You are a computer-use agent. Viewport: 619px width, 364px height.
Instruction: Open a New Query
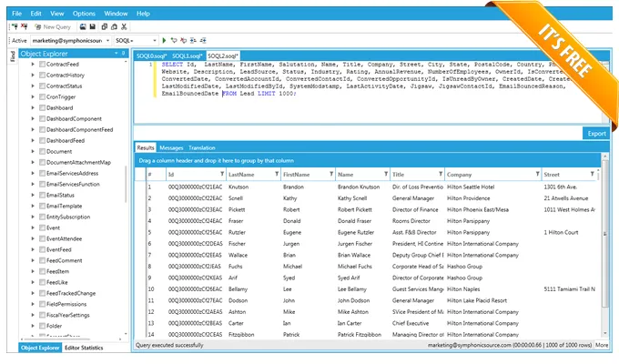[x=53, y=27]
